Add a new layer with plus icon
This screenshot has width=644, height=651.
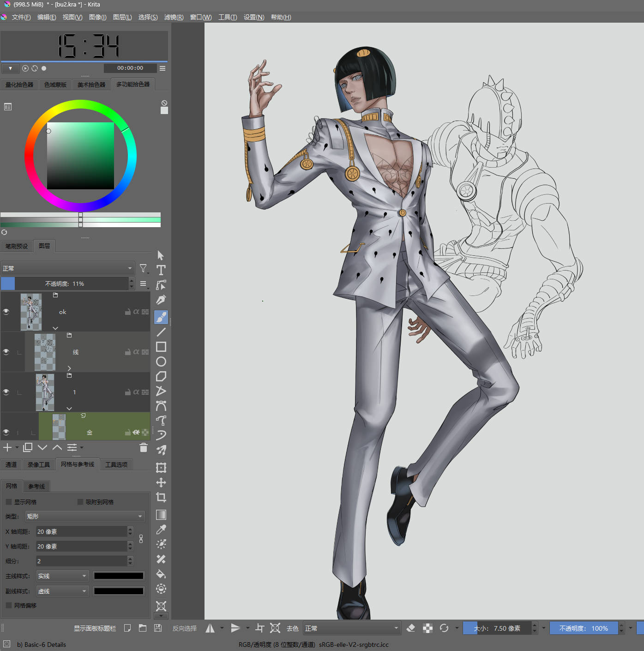coord(7,447)
